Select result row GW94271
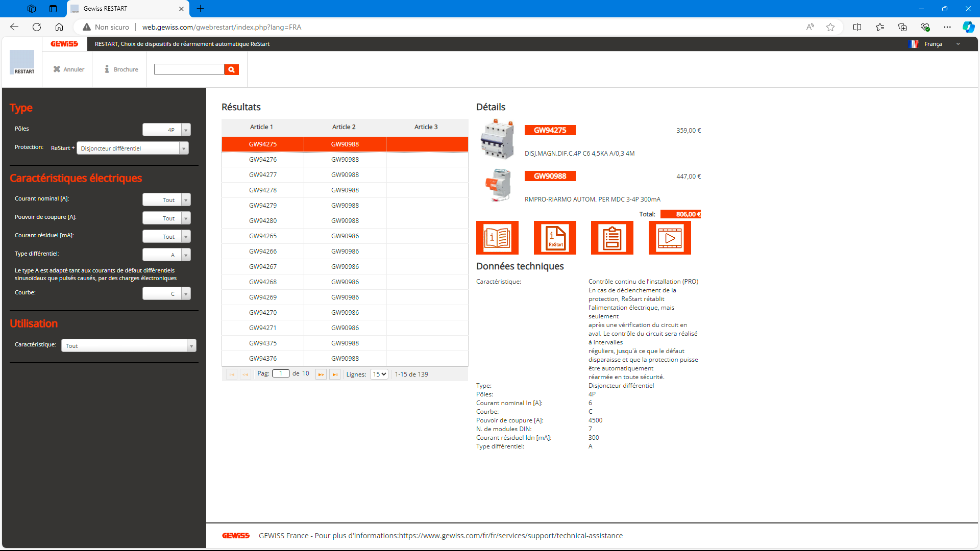Screen dimensions: 980x551 [x=345, y=328]
